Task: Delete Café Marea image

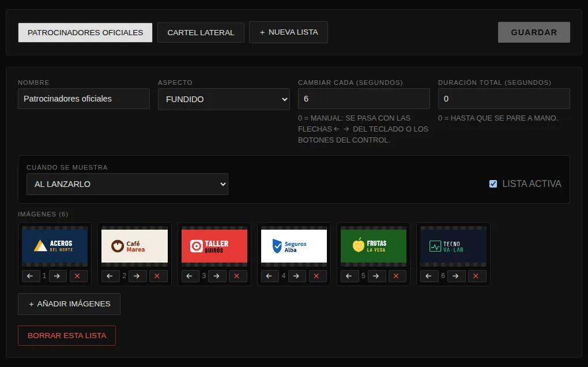Action: click(158, 276)
